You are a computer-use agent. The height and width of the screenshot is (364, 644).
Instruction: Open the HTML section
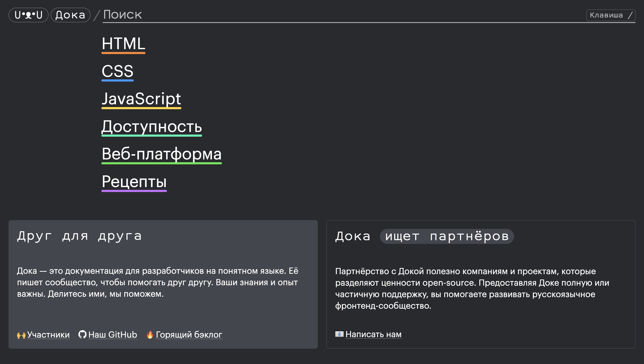point(123,44)
